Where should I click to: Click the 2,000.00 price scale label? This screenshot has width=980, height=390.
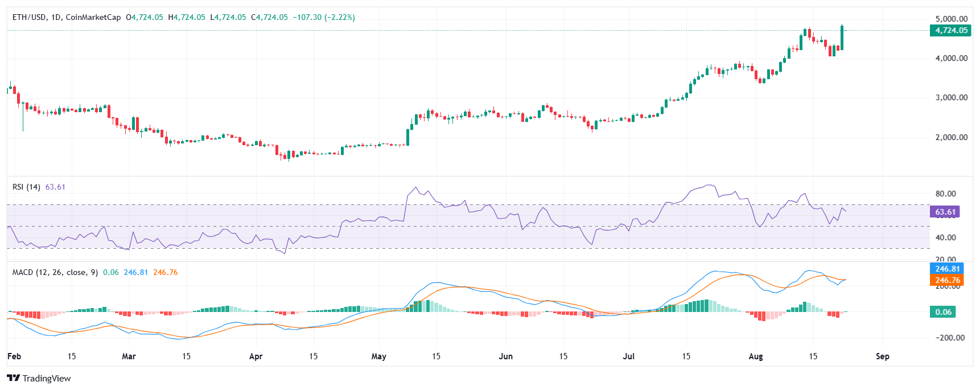[951, 137]
